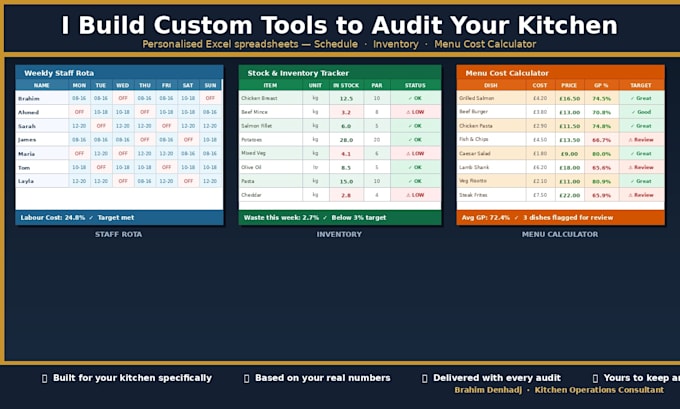Click the Cheddar item row label
The width and height of the screenshot is (680, 409).
[251, 195]
